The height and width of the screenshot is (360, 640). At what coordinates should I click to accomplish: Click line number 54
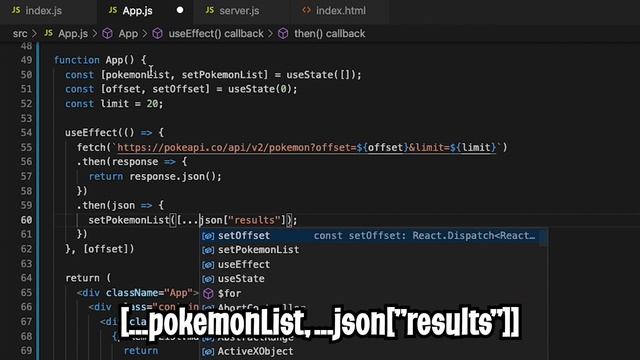click(x=26, y=133)
